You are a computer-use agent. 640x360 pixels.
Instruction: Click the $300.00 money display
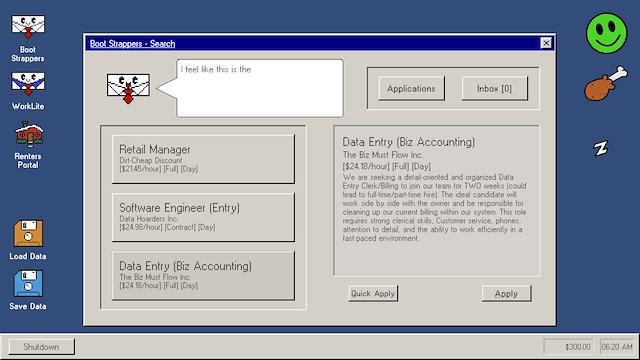click(x=568, y=347)
